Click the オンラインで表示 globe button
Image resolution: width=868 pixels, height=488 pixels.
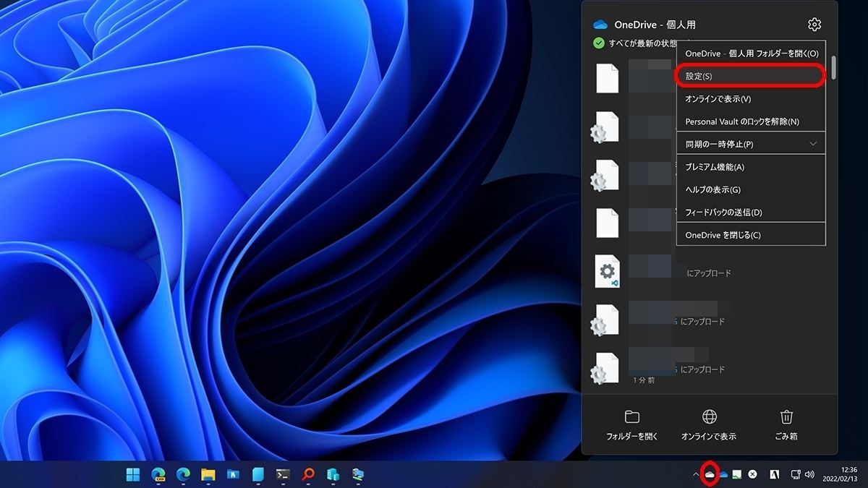709,426
